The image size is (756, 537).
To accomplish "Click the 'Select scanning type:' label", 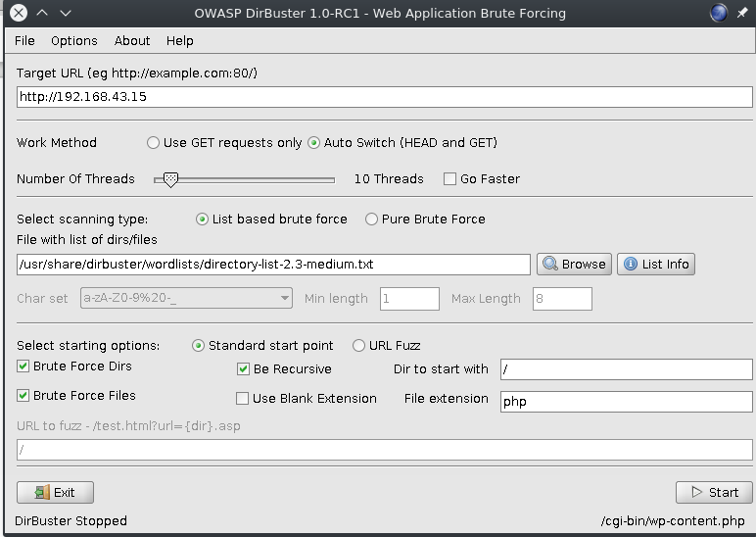I will 82,220.
